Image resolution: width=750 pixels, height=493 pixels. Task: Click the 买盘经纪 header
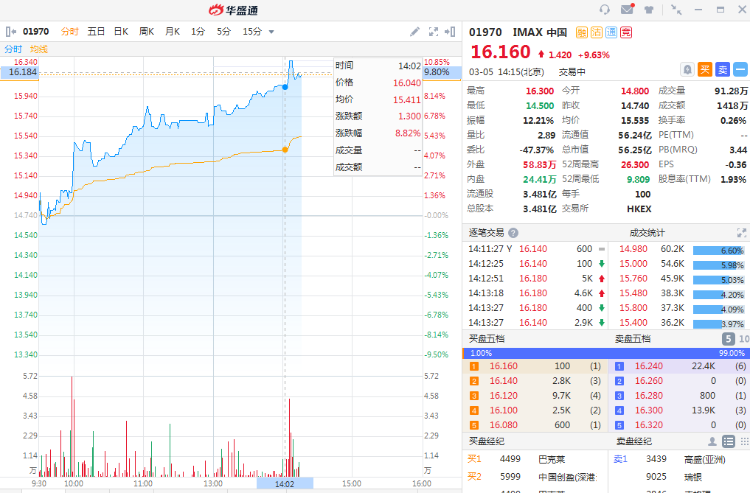pos(486,441)
